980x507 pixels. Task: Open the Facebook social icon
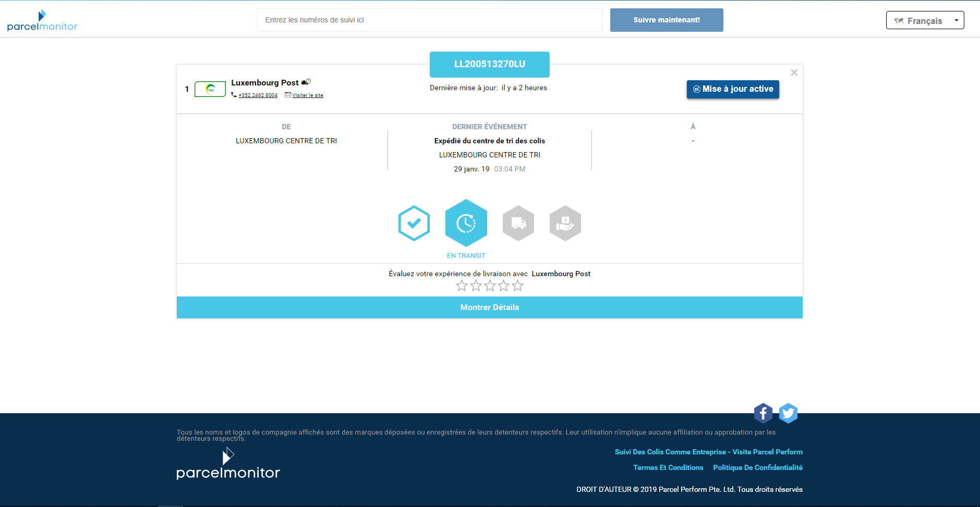click(763, 413)
